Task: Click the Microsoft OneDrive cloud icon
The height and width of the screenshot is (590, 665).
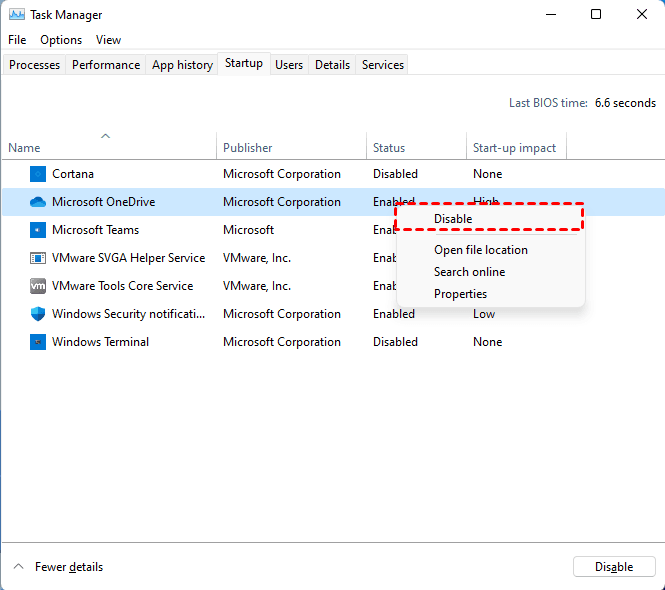Action: coord(38,202)
